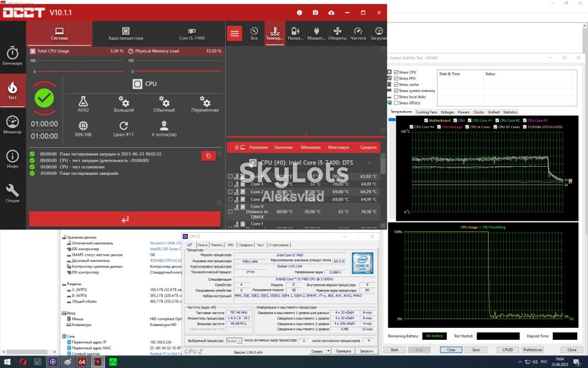Open the OCCT hamburger menu button
The width and height of the screenshot is (588, 368).
[234, 34]
